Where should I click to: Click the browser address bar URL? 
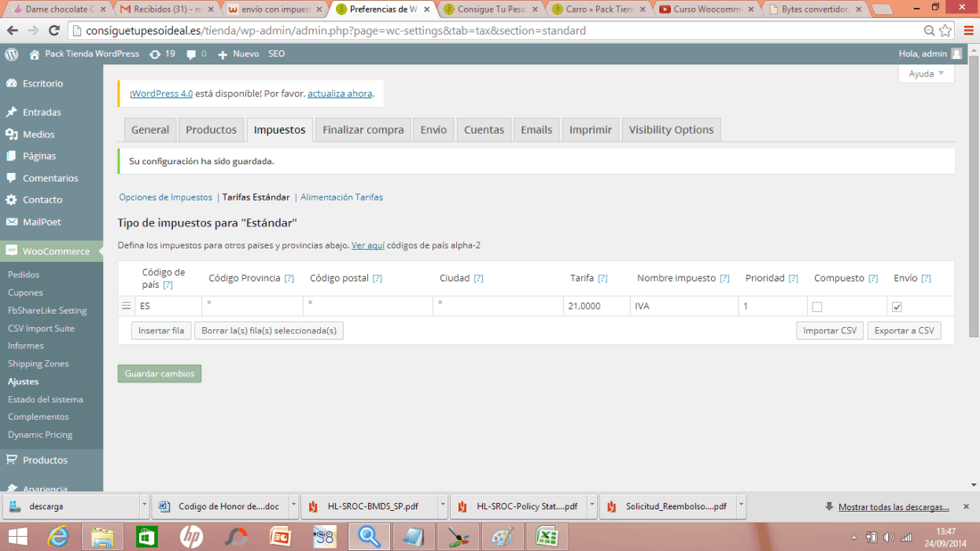[x=336, y=30]
